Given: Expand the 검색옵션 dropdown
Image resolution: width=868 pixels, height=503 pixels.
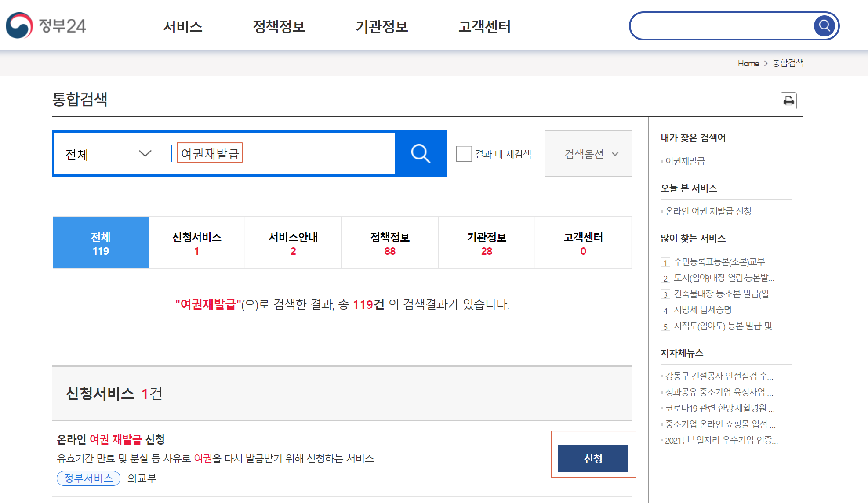Looking at the screenshot, I should pos(588,154).
